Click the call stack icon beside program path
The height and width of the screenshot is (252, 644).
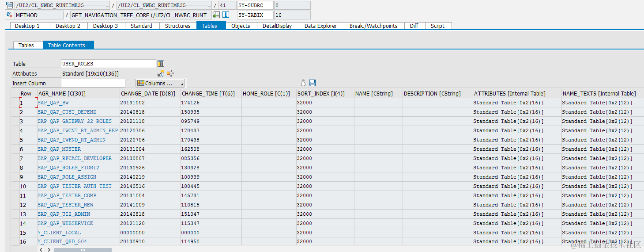[9, 5]
